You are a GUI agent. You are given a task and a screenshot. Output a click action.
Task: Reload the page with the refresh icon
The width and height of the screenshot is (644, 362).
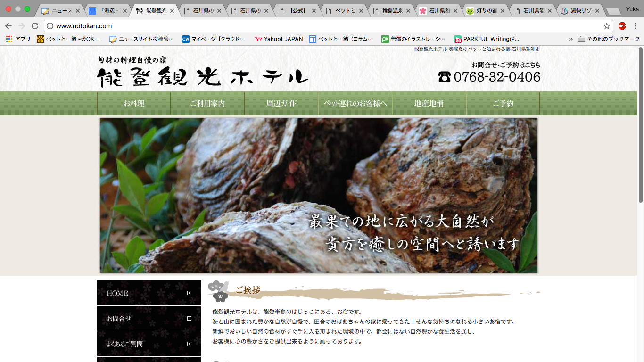point(35,26)
